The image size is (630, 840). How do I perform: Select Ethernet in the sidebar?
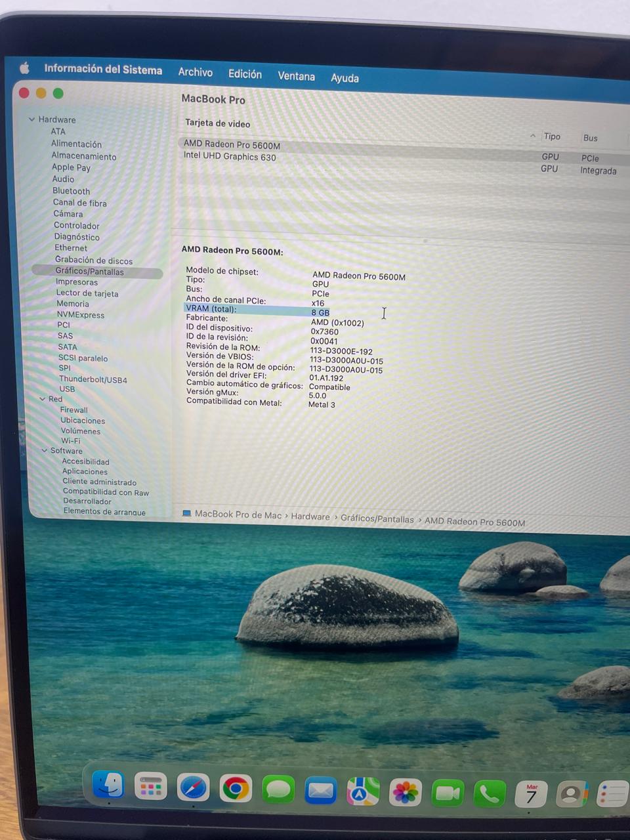(x=71, y=248)
